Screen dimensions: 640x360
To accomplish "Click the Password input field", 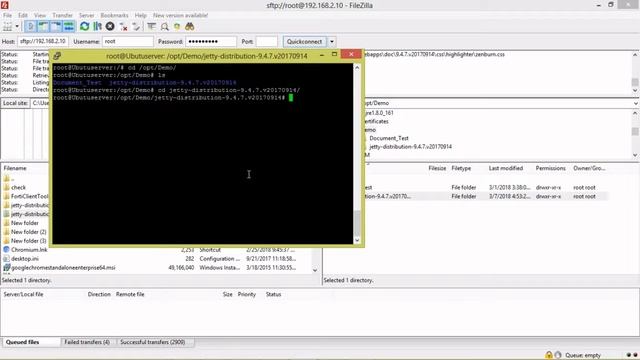I will coord(211,42).
